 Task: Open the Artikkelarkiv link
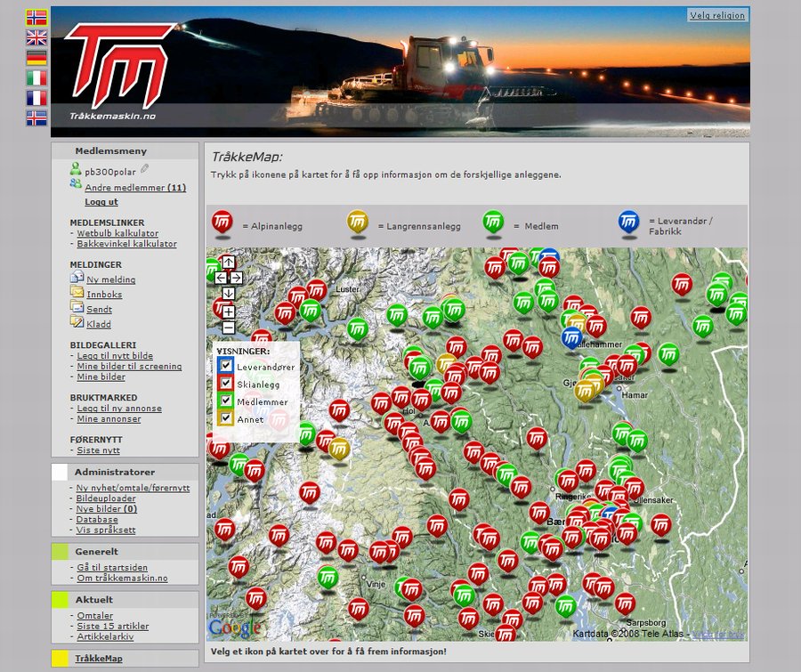click(105, 637)
